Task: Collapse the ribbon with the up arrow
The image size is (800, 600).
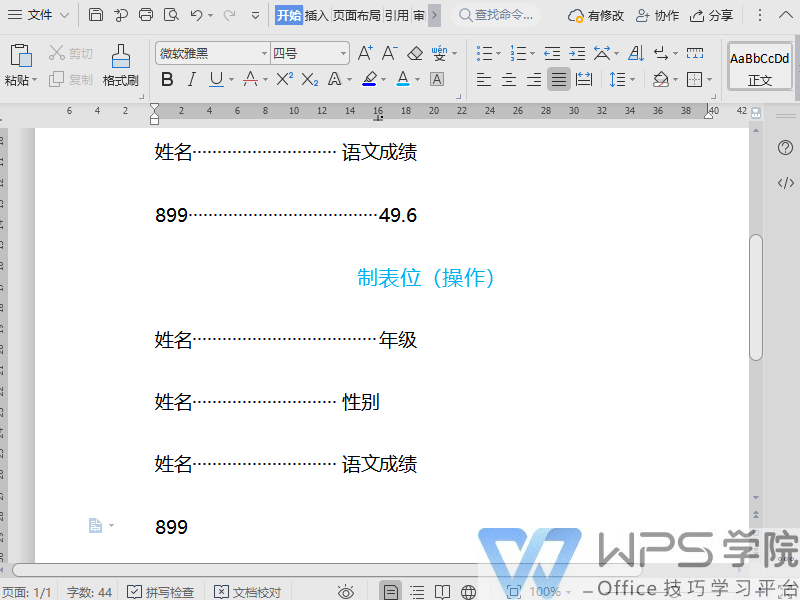Action: click(786, 15)
